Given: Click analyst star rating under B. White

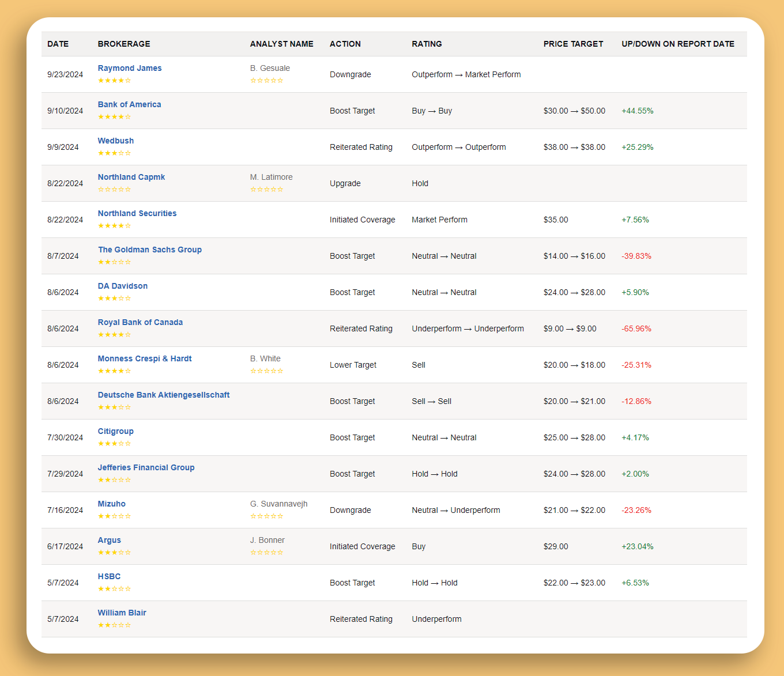Looking at the screenshot, I should pos(267,371).
